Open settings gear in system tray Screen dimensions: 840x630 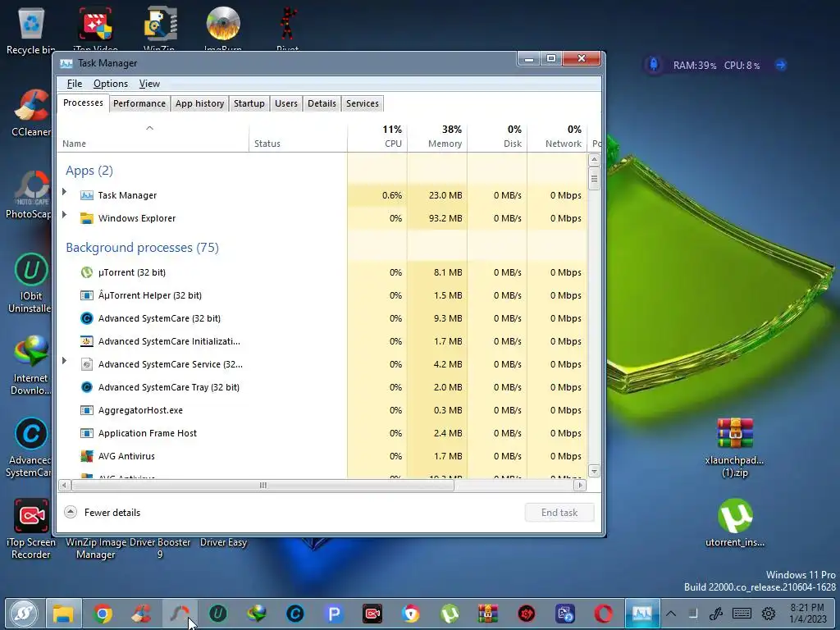tap(769, 614)
